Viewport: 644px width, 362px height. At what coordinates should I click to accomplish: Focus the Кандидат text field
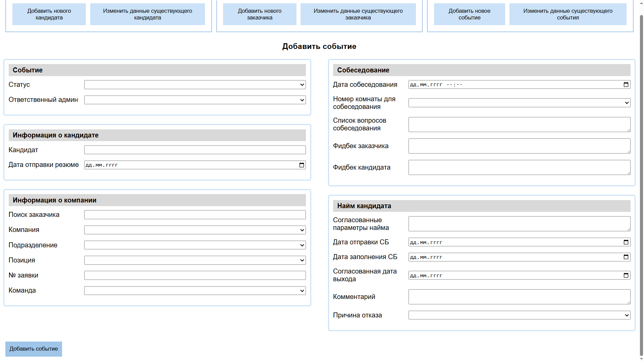click(x=195, y=150)
